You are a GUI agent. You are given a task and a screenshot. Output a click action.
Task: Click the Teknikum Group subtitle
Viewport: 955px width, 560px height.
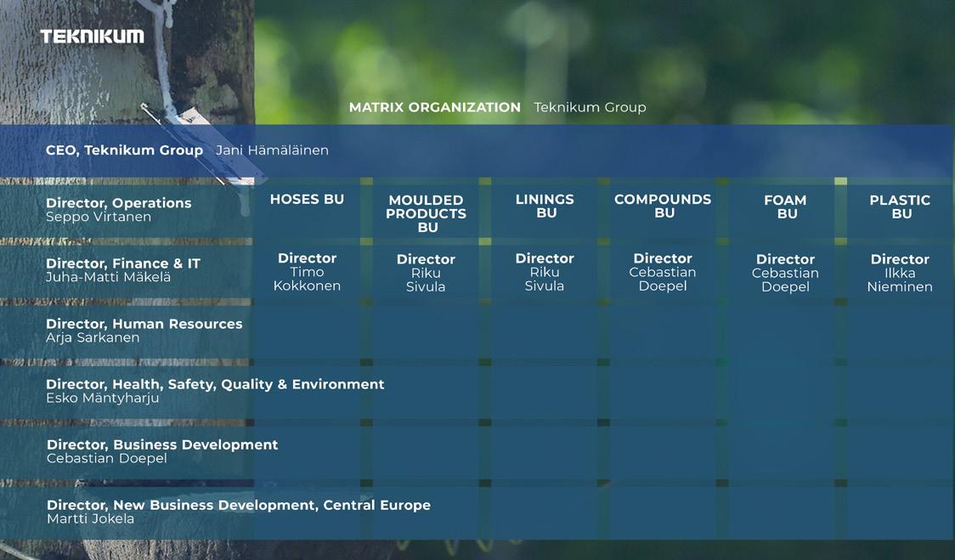590,107
